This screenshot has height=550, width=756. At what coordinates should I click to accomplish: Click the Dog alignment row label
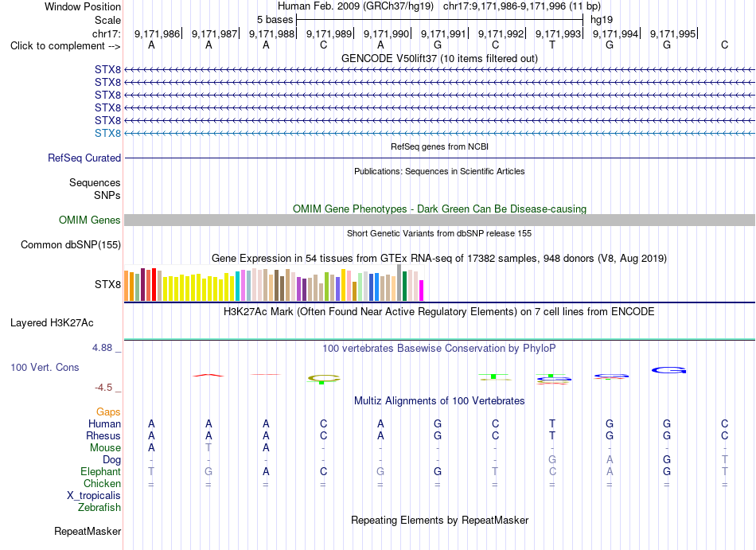pos(111,460)
